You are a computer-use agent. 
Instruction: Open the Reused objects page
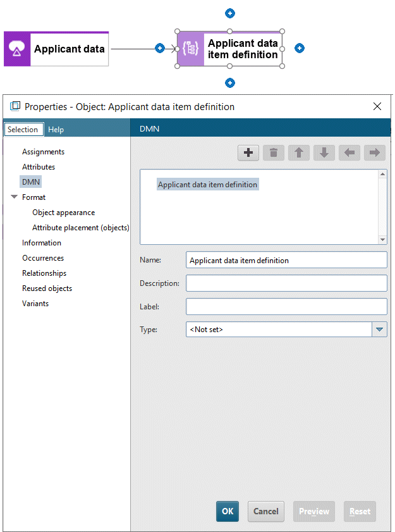point(47,288)
